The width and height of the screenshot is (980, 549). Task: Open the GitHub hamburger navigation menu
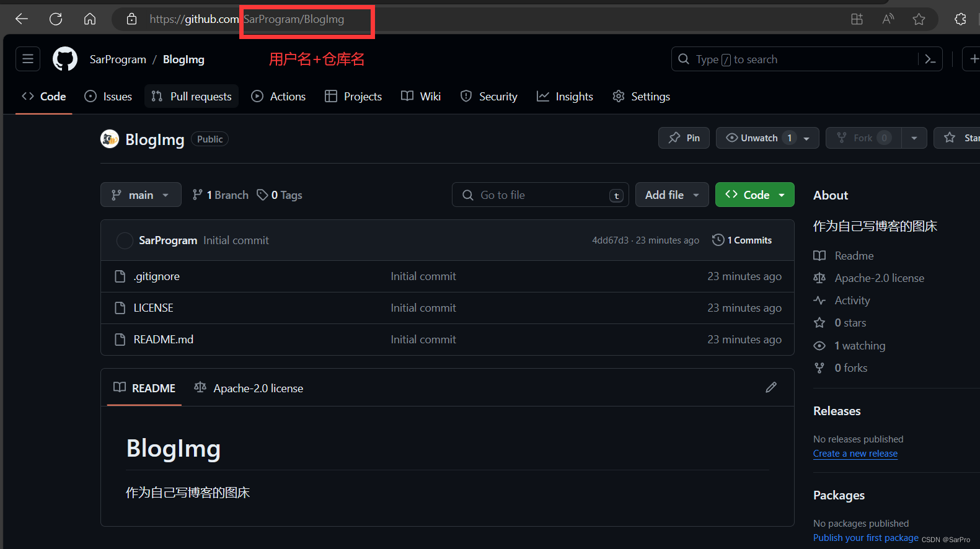28,59
